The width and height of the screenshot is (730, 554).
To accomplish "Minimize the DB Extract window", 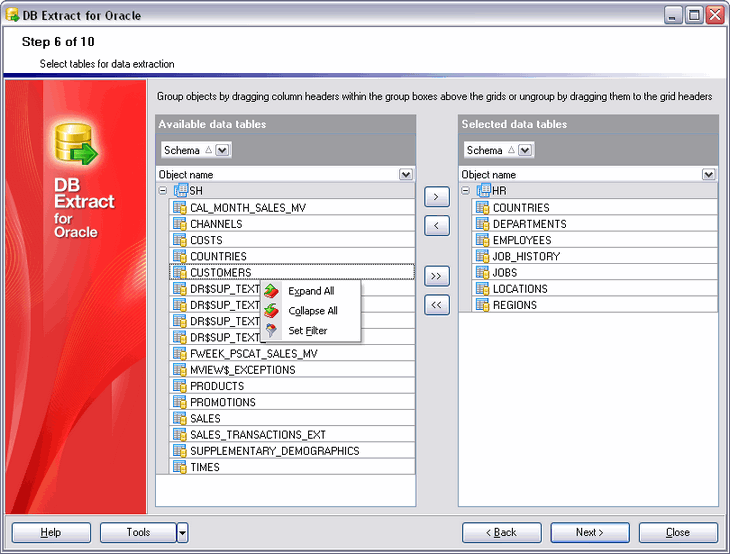I will point(672,15).
